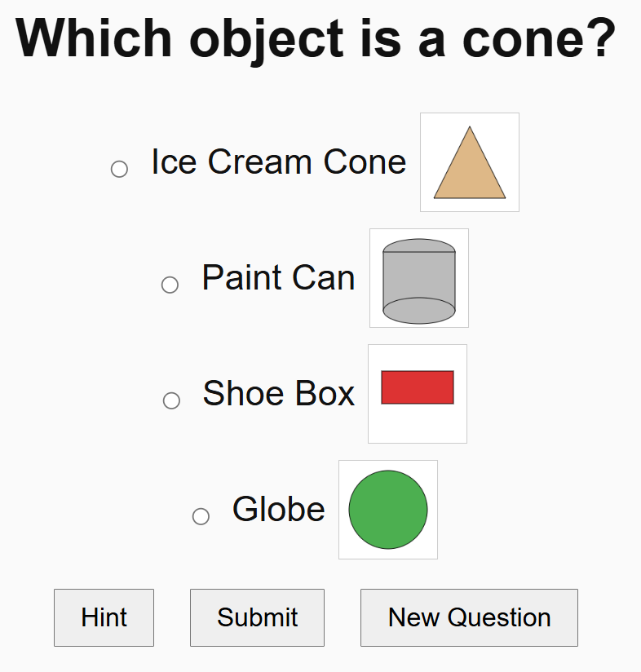Choose the Paint Can radio option
This screenshot has width=641, height=672.
[170, 285]
